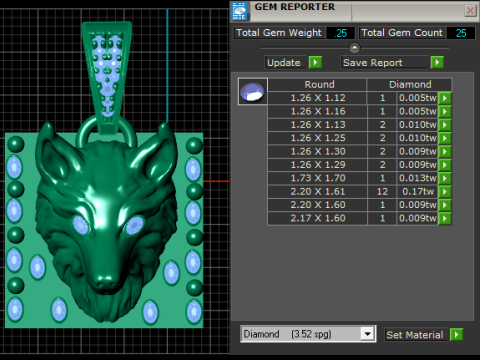Select the 1.73 X 1.70 size cell

tap(317, 178)
